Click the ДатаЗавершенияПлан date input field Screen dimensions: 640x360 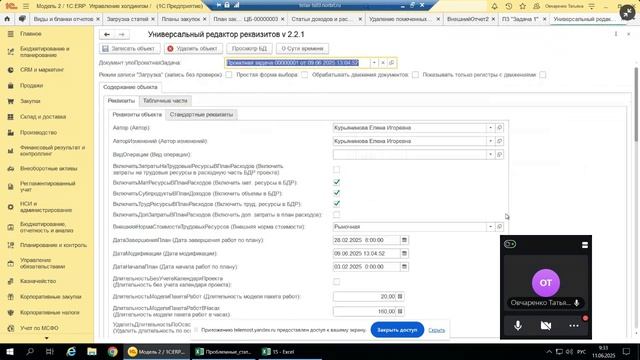tap(367, 240)
